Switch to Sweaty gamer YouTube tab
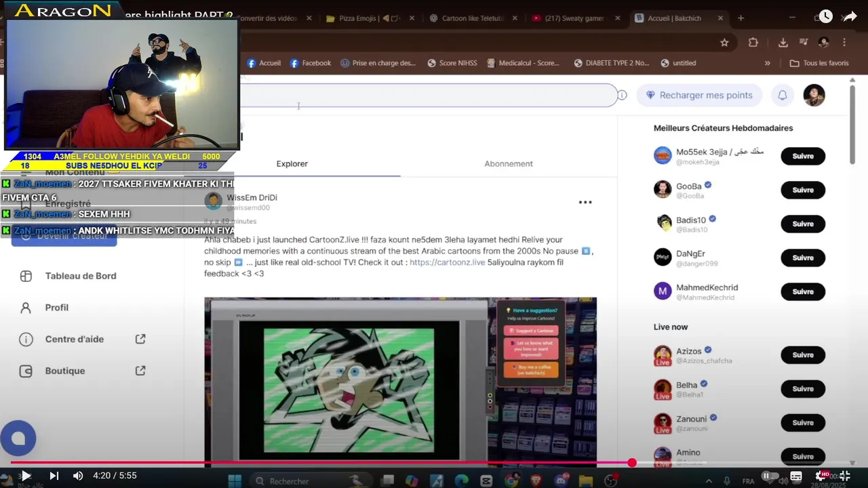Viewport: 868px width, 488px height. coord(575,18)
